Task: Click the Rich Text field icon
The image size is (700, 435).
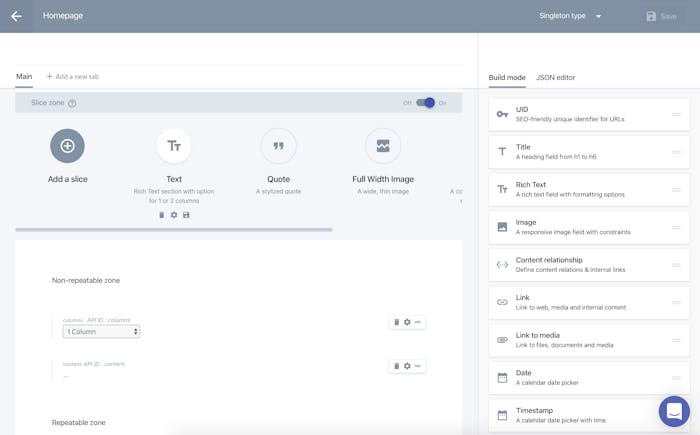Action: tap(502, 189)
